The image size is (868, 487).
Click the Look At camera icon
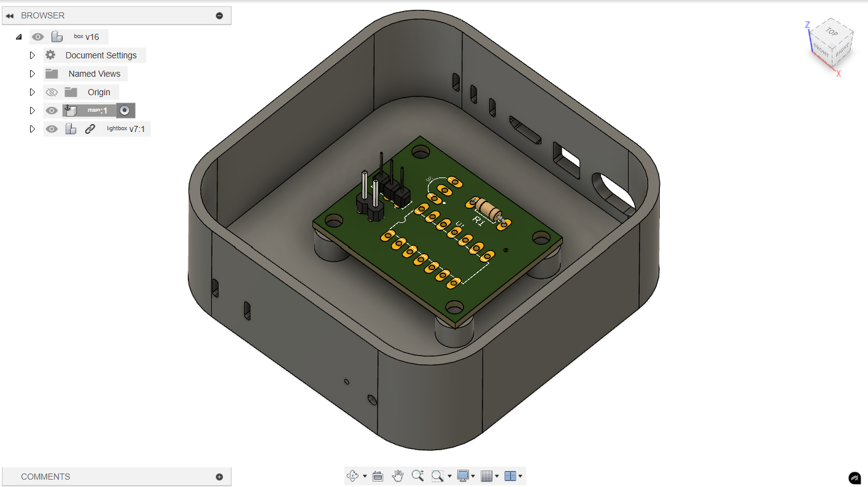pyautogui.click(x=378, y=476)
